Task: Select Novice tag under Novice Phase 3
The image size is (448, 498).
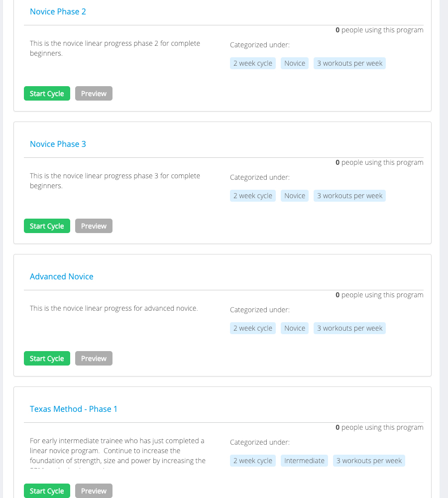Action: [x=295, y=196]
